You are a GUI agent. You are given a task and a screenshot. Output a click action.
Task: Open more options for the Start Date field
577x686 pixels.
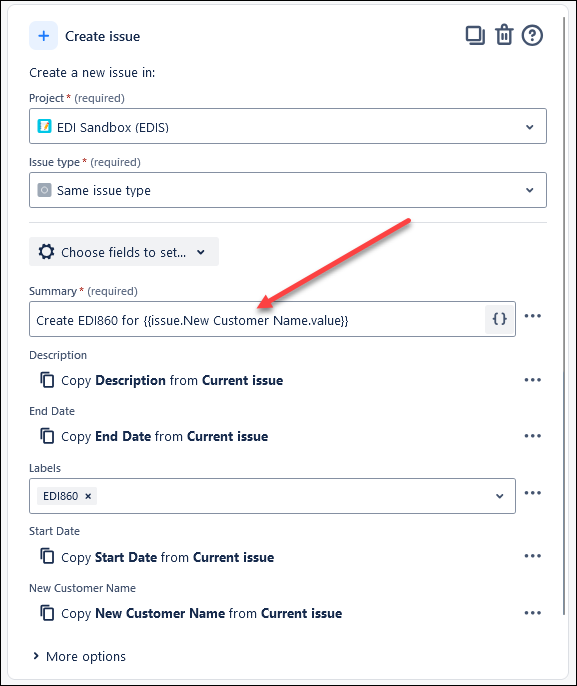pos(532,556)
